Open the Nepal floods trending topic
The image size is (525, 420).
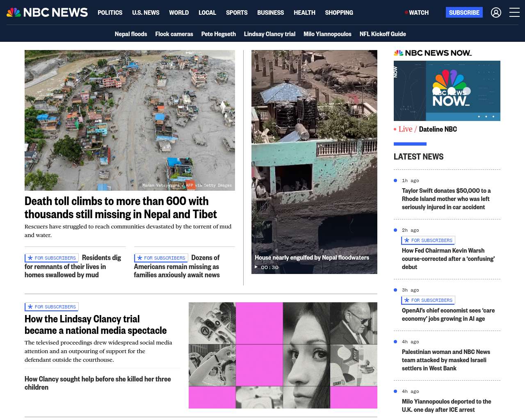[131, 34]
